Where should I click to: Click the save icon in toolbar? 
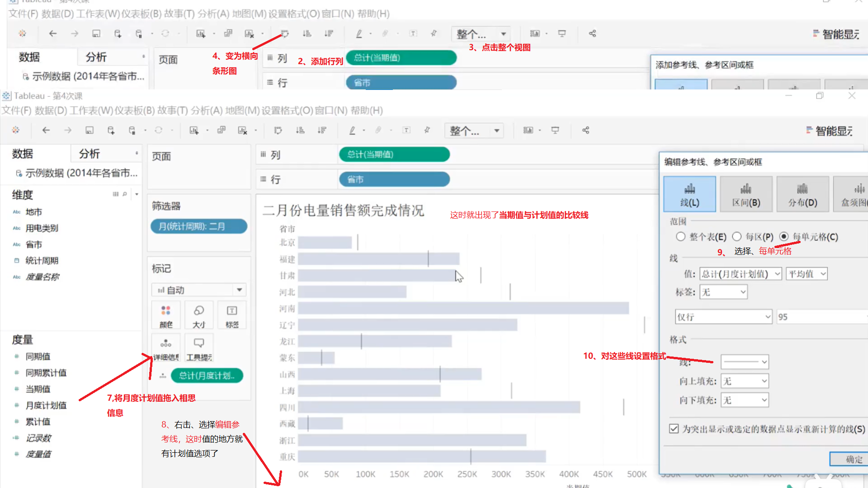pyautogui.click(x=90, y=130)
